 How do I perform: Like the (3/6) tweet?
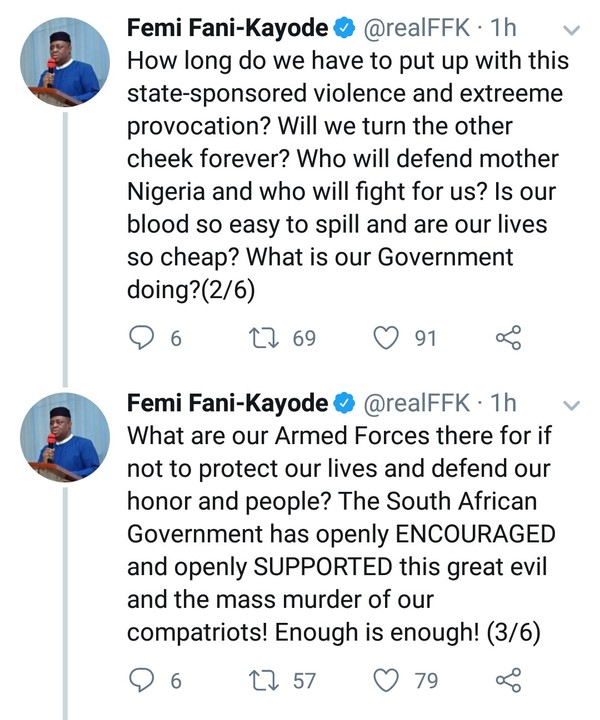click(x=385, y=681)
